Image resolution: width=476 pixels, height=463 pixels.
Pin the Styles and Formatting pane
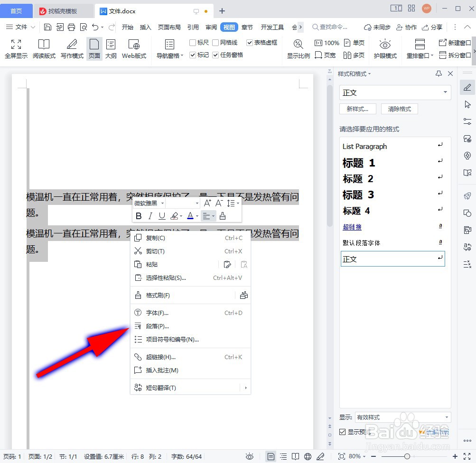439,74
